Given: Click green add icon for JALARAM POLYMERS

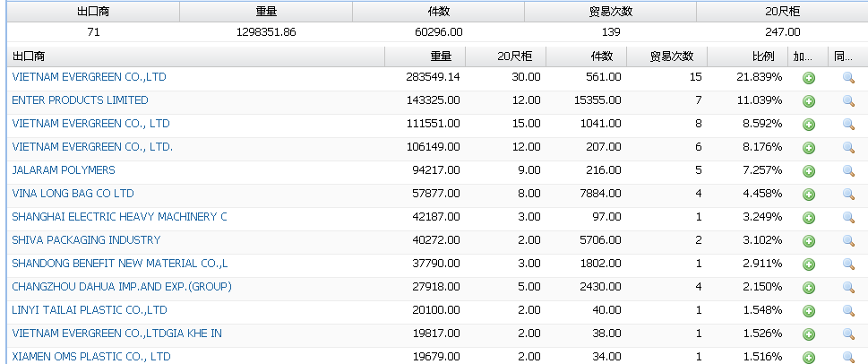Looking at the screenshot, I should (x=809, y=171).
